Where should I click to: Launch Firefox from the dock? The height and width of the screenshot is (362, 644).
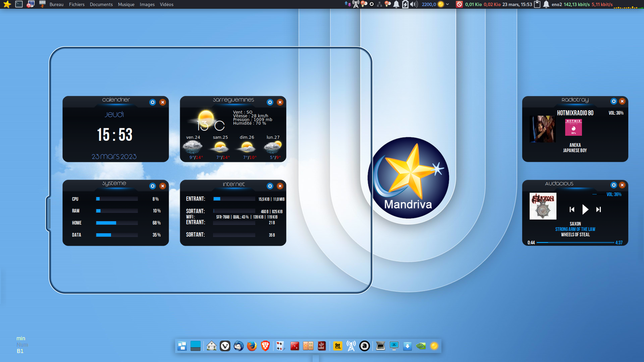point(252,346)
